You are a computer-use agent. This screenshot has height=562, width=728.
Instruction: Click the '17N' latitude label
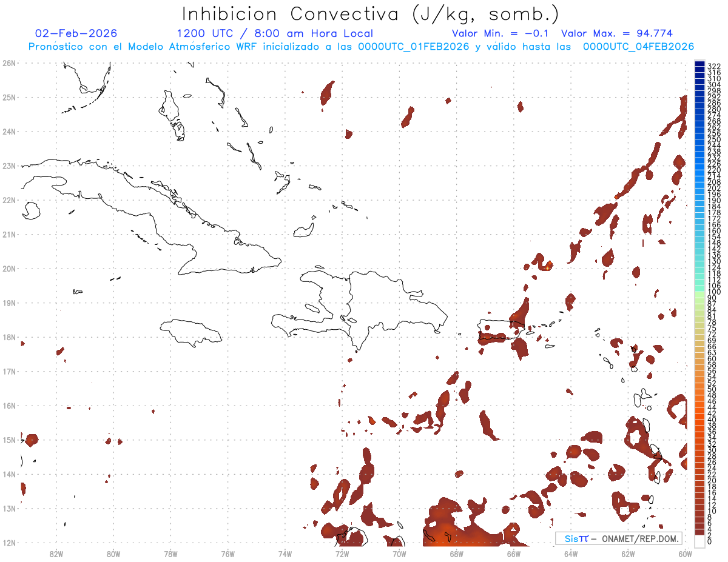click(8, 371)
